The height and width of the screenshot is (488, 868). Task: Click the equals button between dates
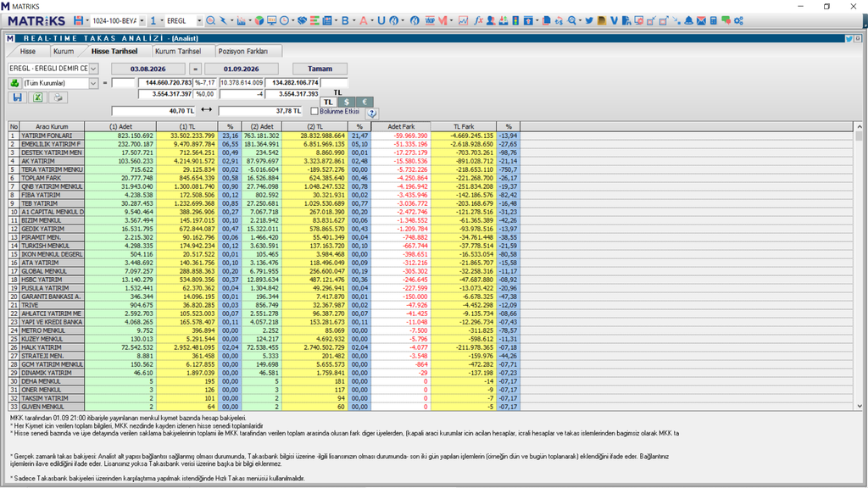pos(195,69)
